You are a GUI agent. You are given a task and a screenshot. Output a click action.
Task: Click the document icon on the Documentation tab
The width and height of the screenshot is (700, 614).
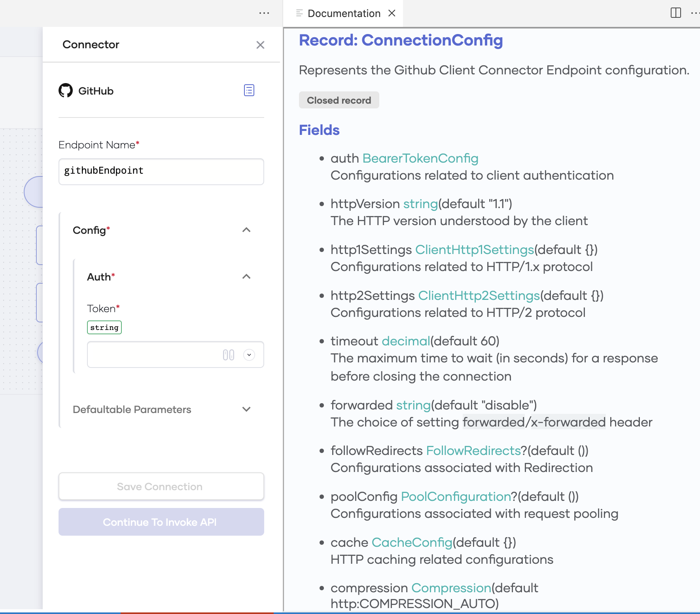tap(299, 13)
